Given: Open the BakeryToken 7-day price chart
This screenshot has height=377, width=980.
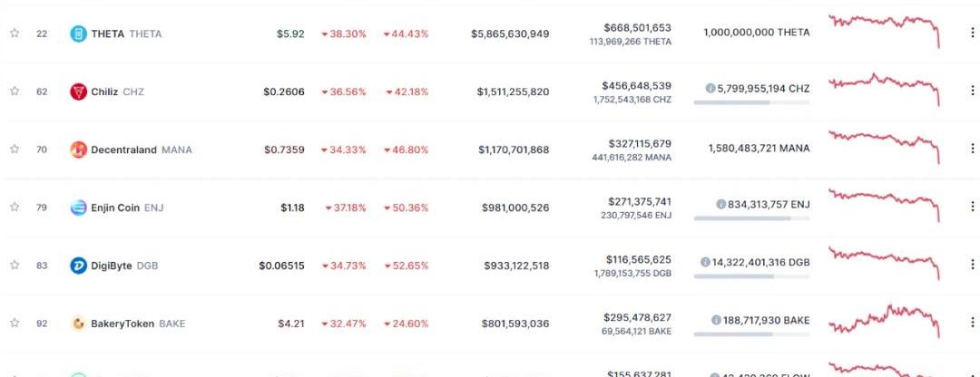Looking at the screenshot, I should (885, 321).
